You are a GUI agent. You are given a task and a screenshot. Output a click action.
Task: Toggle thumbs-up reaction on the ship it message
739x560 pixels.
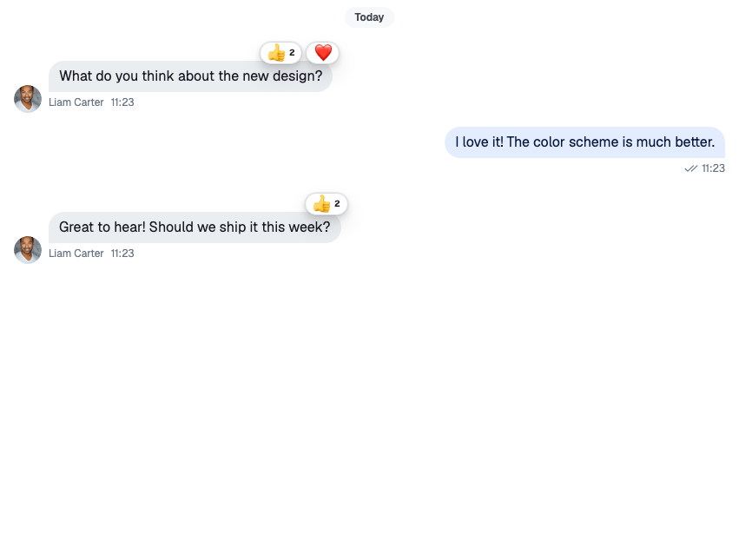(x=327, y=204)
